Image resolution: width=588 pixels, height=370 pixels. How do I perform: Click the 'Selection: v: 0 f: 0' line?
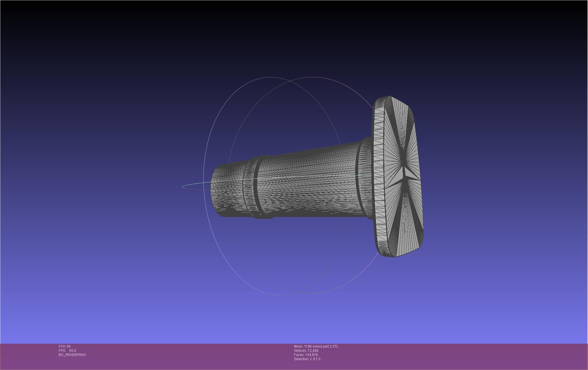point(307,359)
